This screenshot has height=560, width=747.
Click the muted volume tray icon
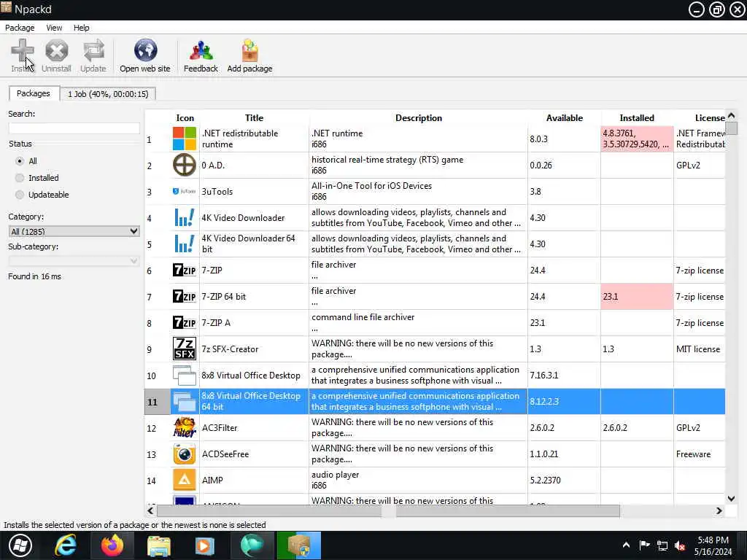tap(681, 545)
